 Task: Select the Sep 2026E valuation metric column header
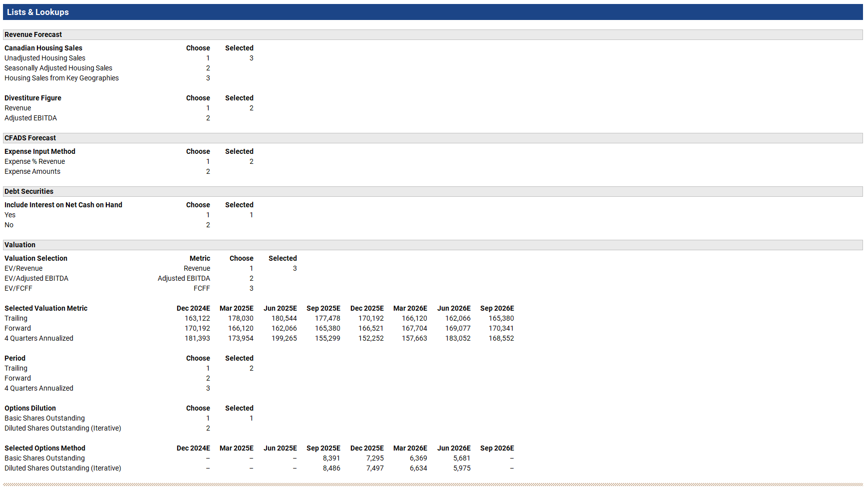coord(497,308)
